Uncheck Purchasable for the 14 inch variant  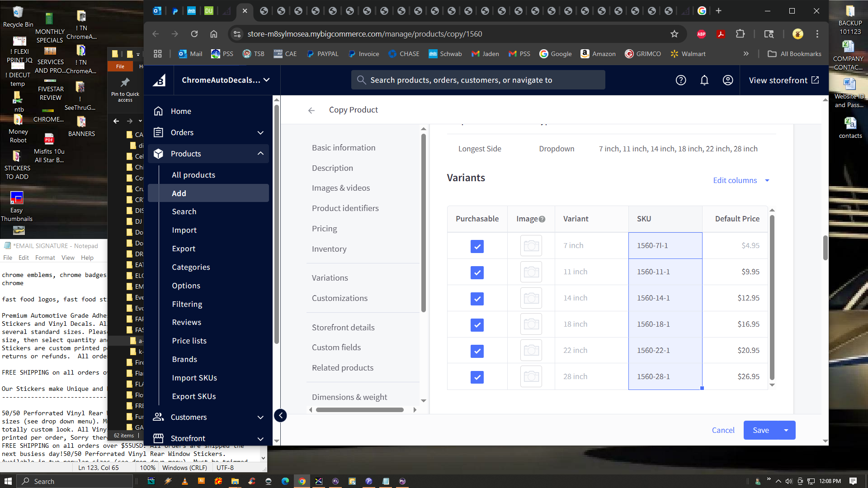tap(477, 299)
